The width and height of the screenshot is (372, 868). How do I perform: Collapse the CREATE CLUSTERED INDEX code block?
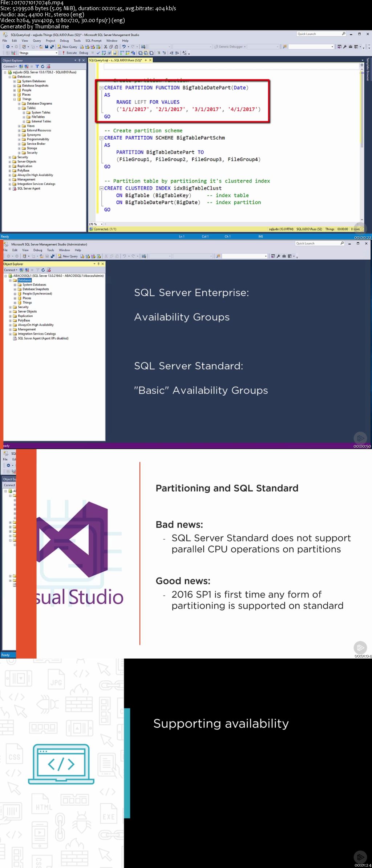pos(102,188)
